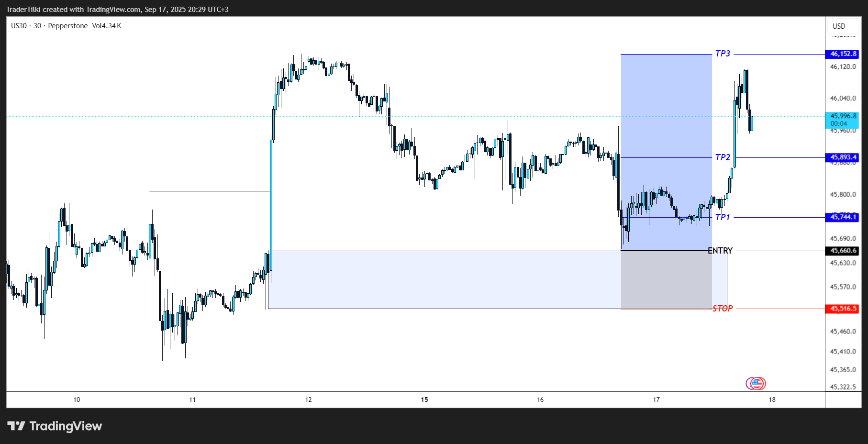This screenshot has height=444, width=868.
Task: Click date 15 on the time axis
Action: [x=424, y=400]
